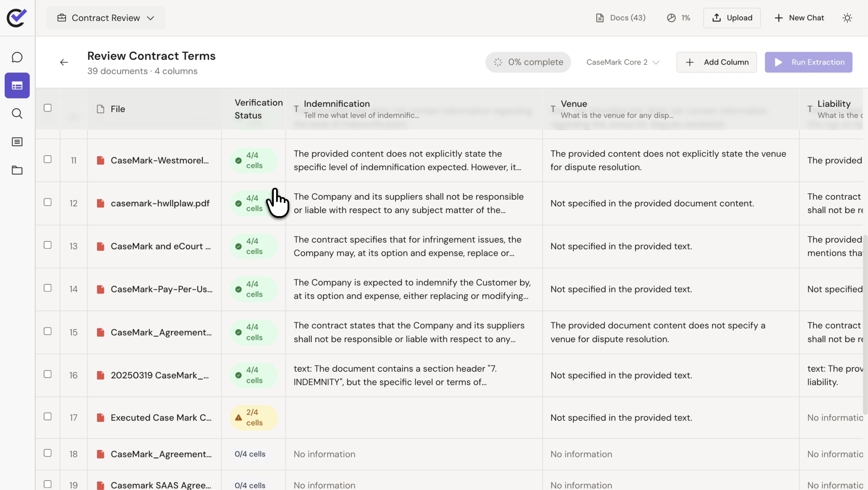Click the Add Column button
Viewport: 868px width, 490px height.
[717, 63]
